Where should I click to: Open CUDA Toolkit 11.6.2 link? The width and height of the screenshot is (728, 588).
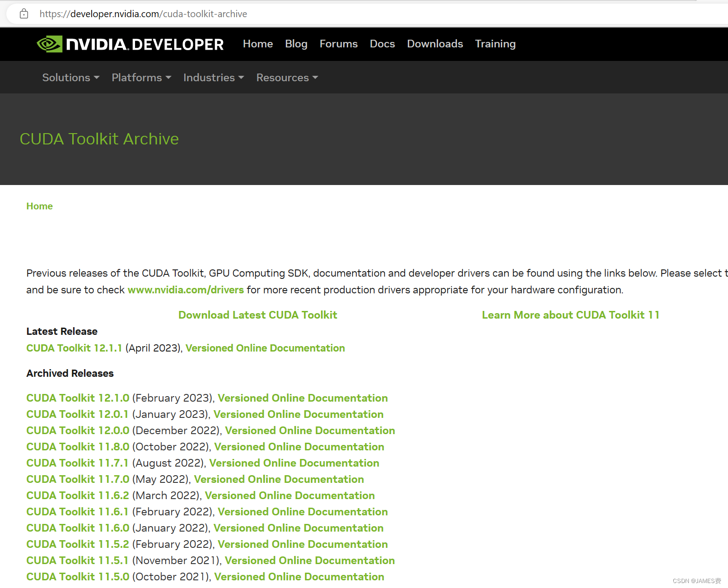pyautogui.click(x=78, y=495)
